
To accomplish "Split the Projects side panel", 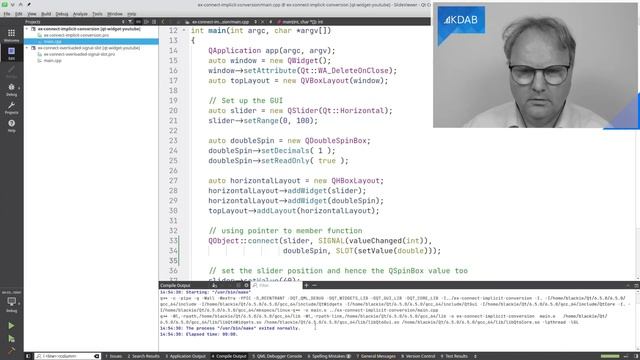I will click(x=146, y=22).
